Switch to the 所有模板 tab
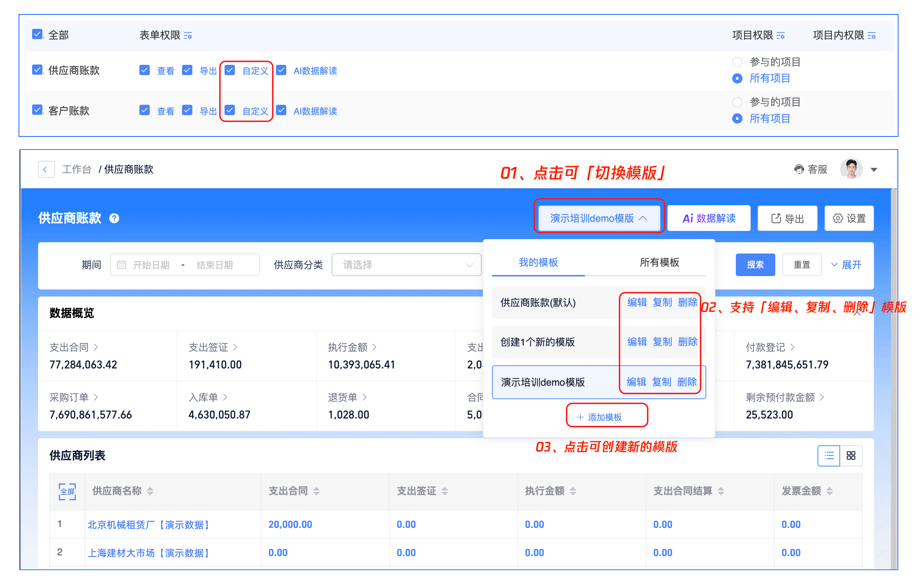The width and height of the screenshot is (924, 586). coord(659,263)
